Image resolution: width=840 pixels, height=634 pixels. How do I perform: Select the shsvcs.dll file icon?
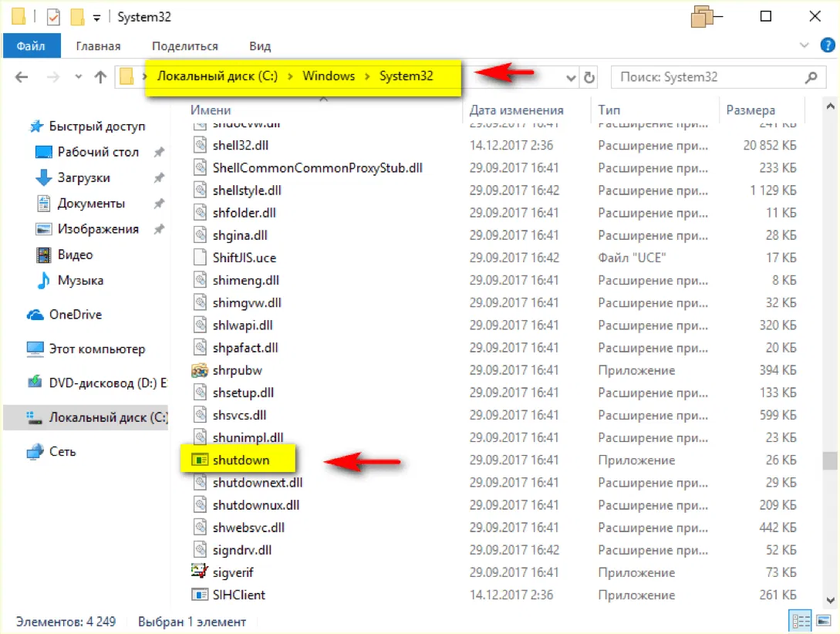pos(200,415)
